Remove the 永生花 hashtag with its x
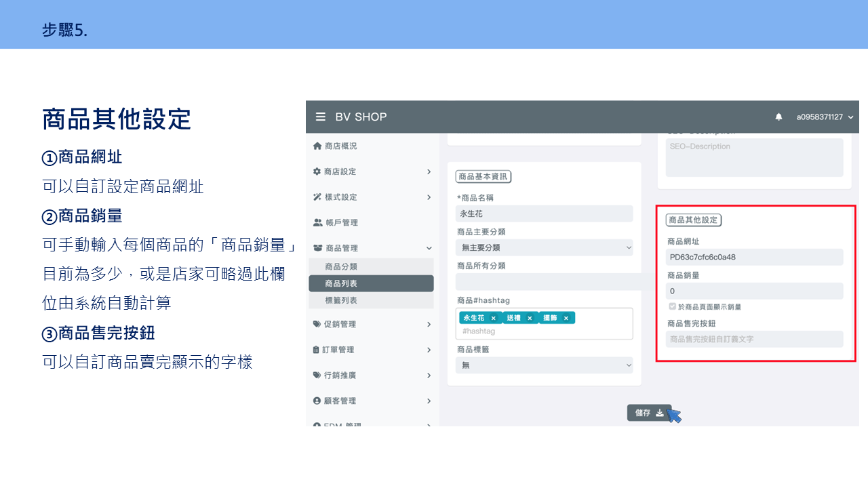Screen dimensions: 868x488 pos(494,318)
